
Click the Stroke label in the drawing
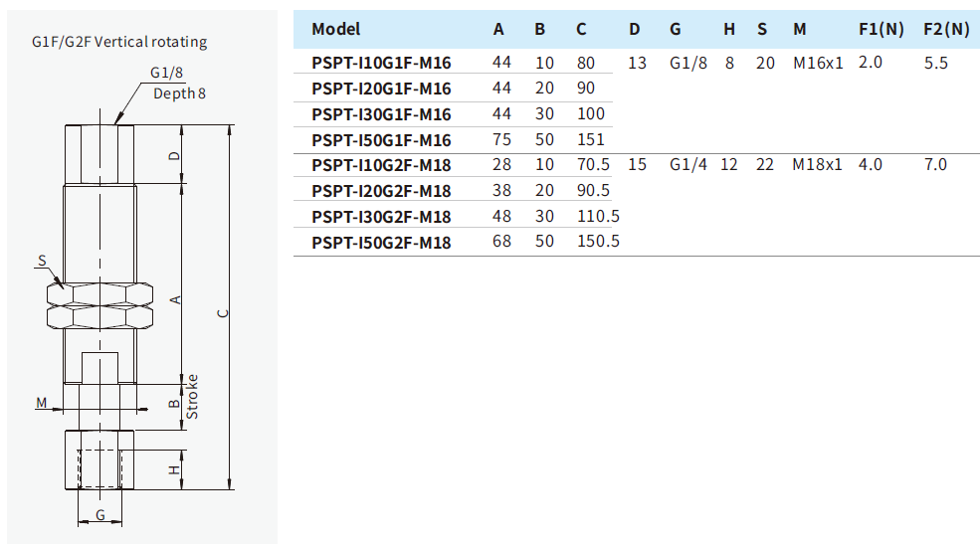[193, 397]
